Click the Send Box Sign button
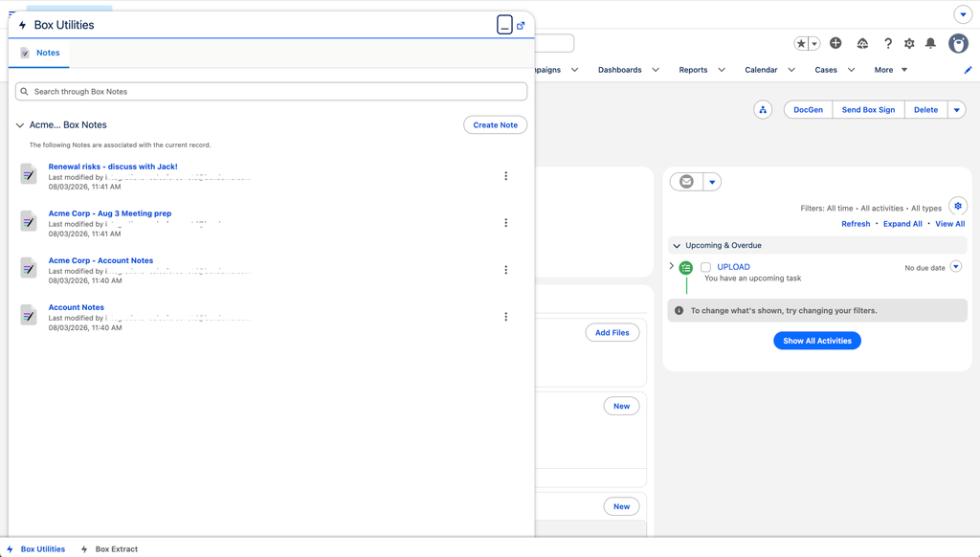Viewport: 980px width, 557px height. point(868,109)
